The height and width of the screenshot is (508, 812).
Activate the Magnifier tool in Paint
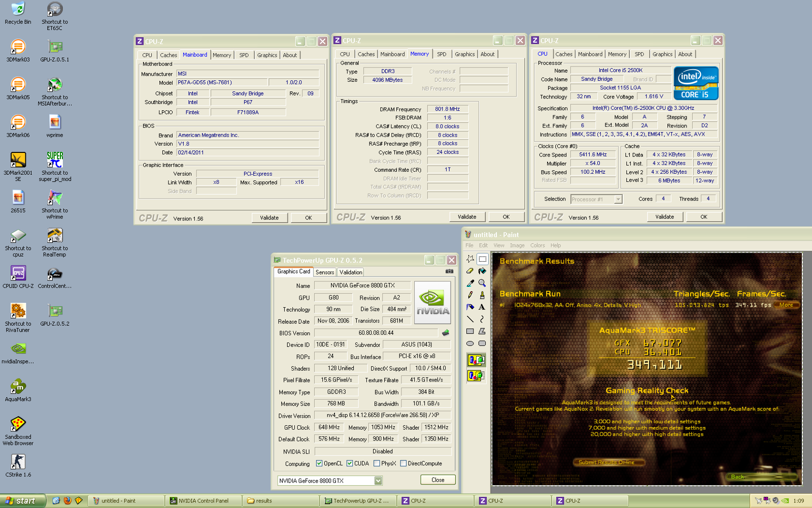coord(482,283)
